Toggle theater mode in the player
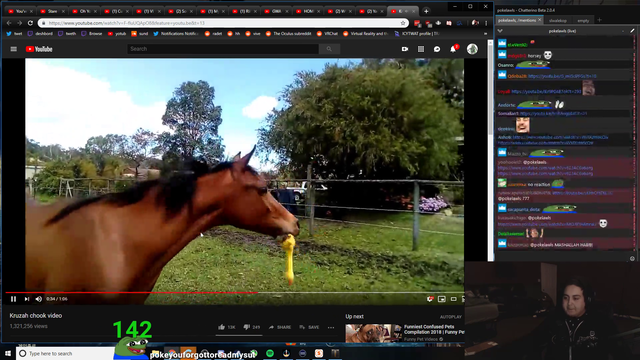Screen dimensions: 640x360 pos(453,299)
